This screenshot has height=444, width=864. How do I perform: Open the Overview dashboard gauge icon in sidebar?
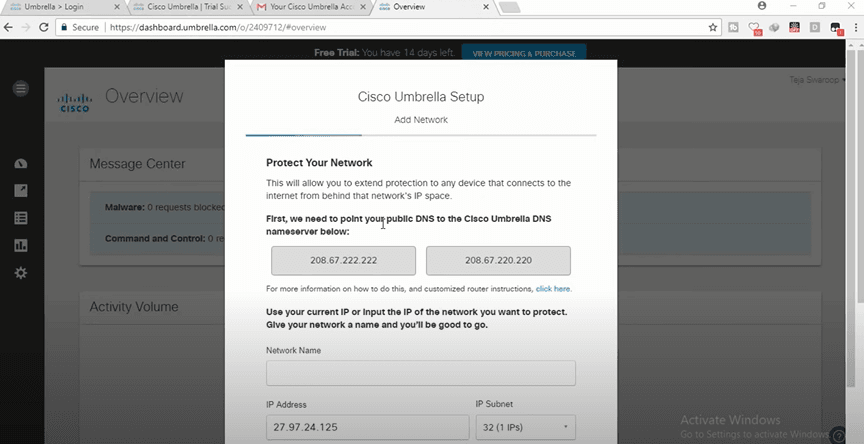[x=21, y=164]
